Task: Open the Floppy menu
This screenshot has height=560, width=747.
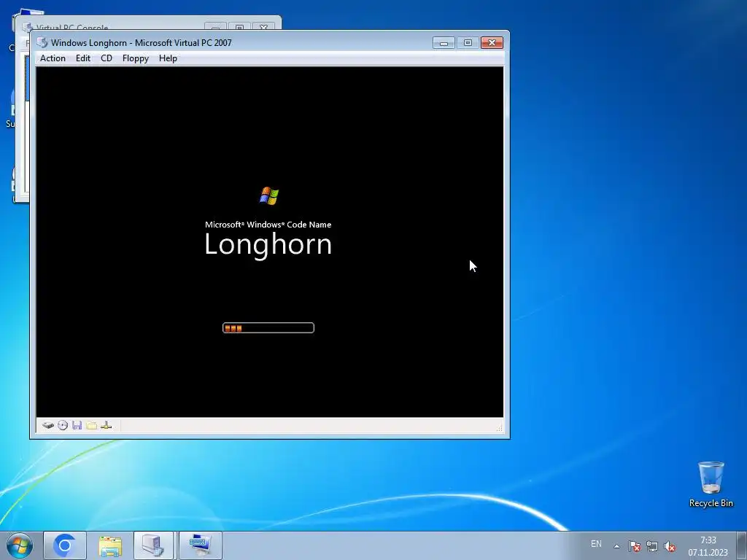Action: [135, 58]
